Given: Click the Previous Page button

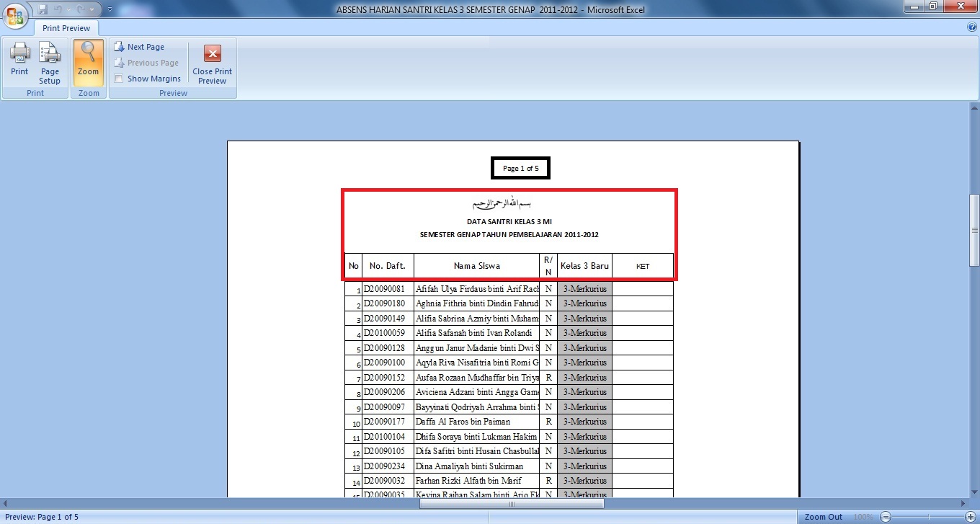Looking at the screenshot, I should (x=146, y=63).
